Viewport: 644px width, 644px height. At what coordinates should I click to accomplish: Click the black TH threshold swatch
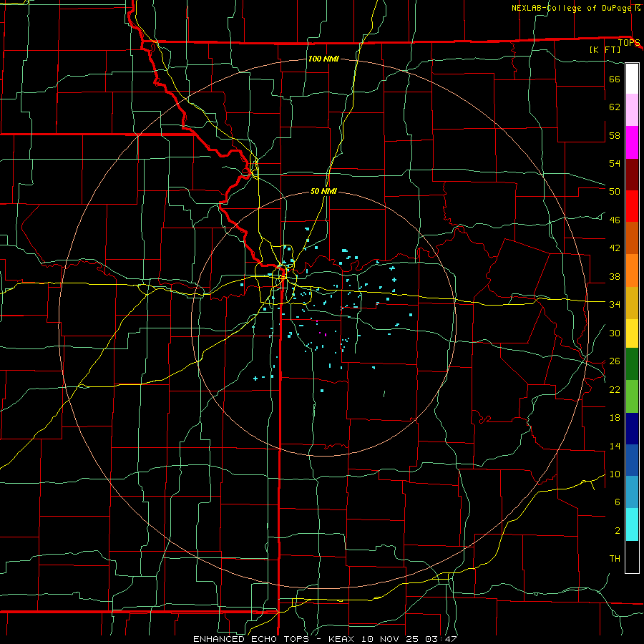[632, 557]
